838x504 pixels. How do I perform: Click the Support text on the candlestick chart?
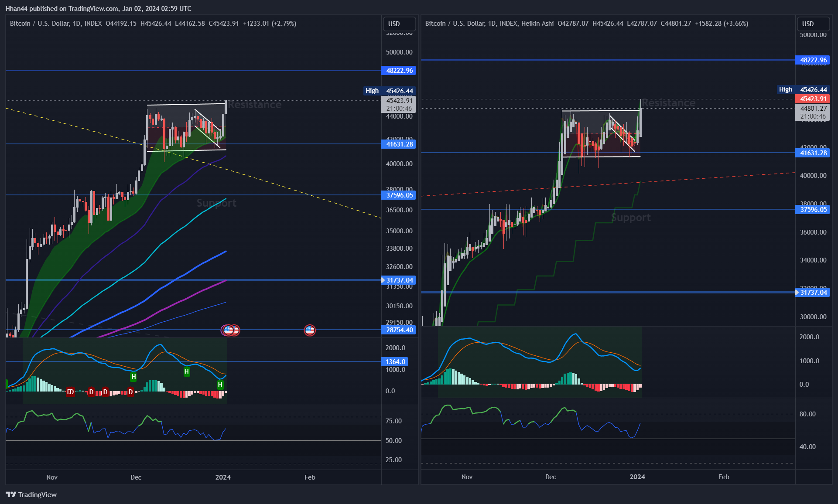coord(216,203)
